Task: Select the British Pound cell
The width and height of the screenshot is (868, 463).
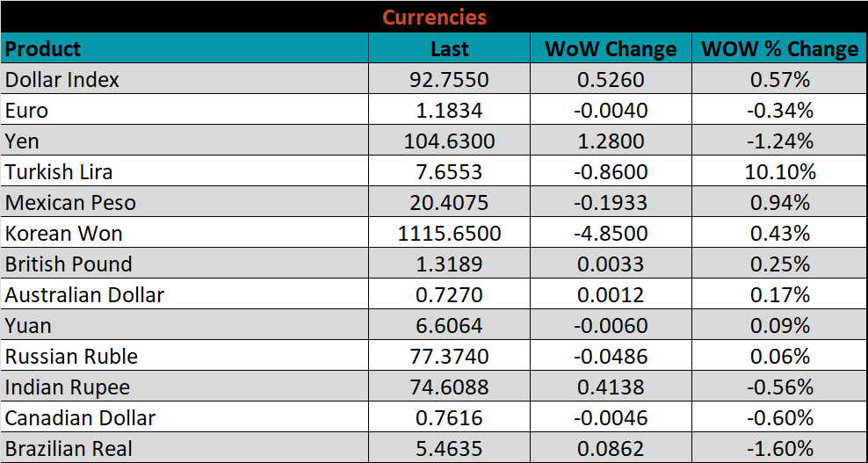Action: pos(69,264)
